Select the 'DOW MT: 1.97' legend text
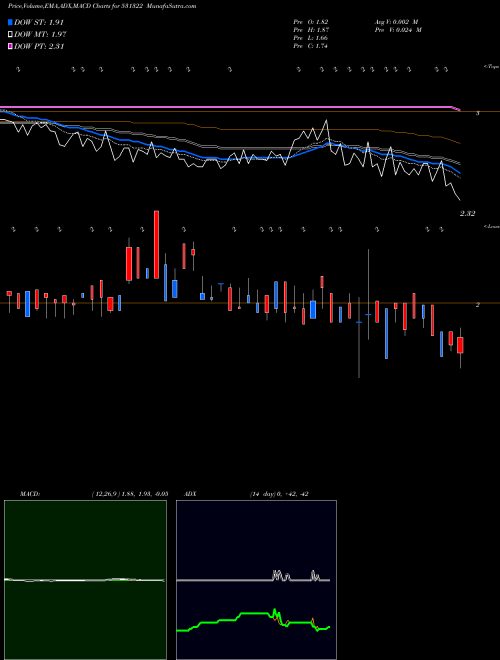This screenshot has width=500, height=660. click(x=40, y=35)
